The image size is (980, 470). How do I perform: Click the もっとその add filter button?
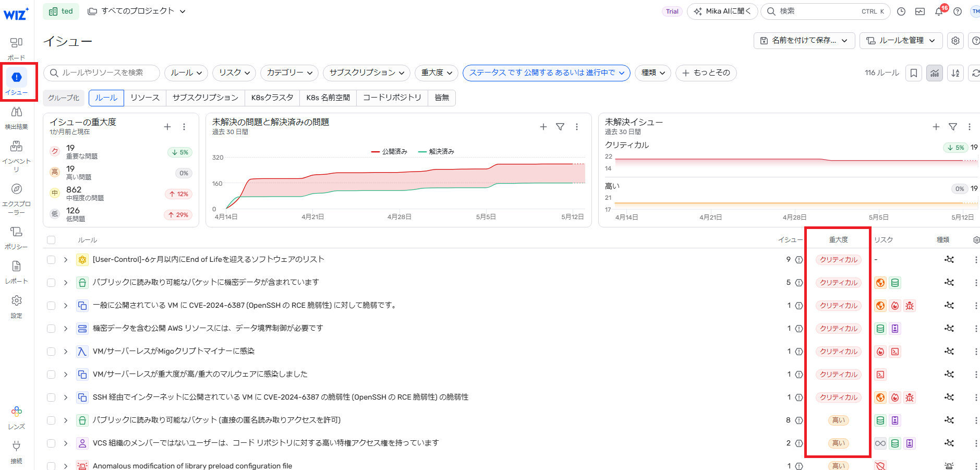(x=706, y=73)
